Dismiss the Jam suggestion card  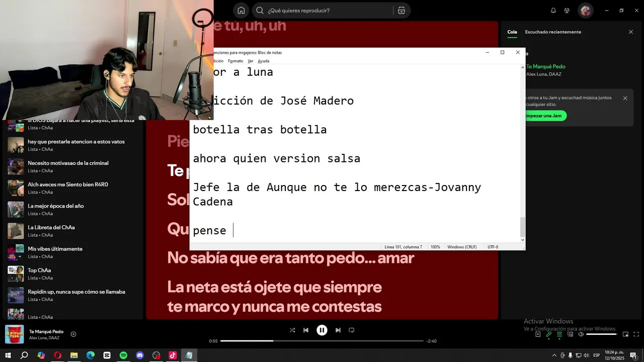(x=625, y=98)
